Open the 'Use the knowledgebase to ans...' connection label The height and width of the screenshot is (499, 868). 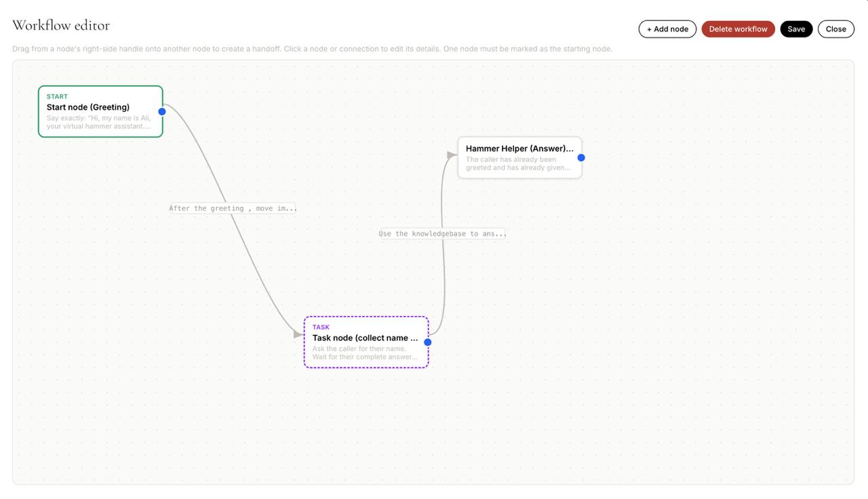click(x=442, y=234)
